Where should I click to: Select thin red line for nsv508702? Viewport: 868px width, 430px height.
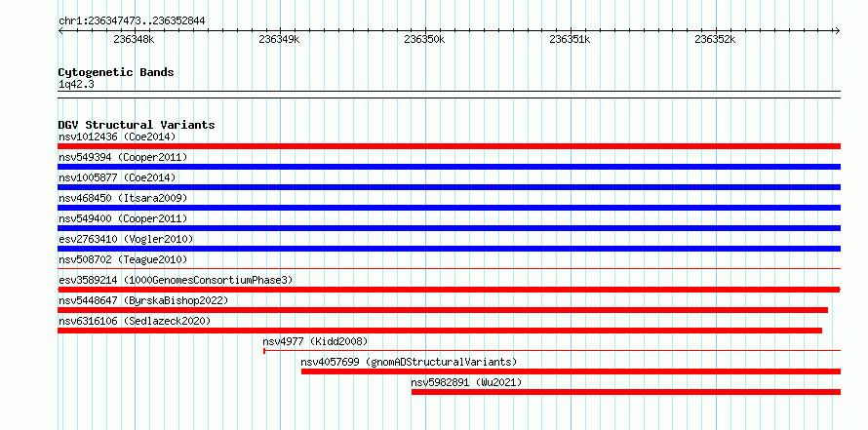click(x=449, y=268)
